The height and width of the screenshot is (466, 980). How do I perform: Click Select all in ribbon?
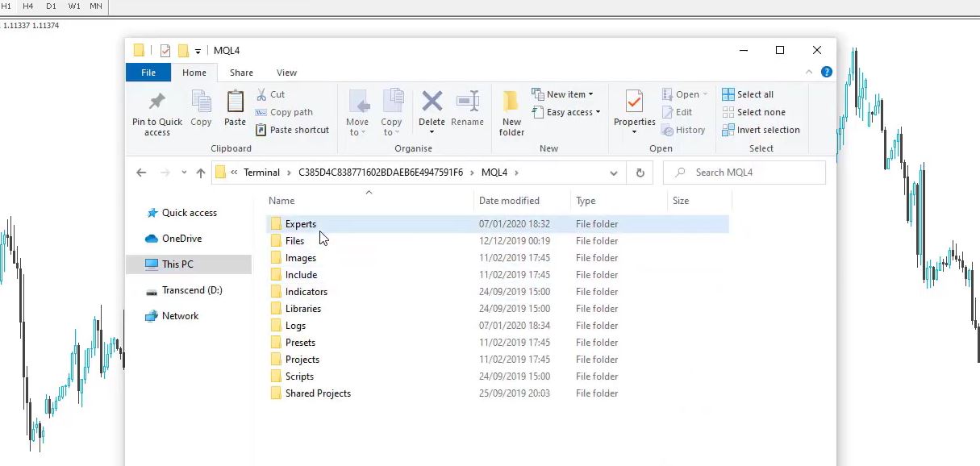tap(748, 94)
